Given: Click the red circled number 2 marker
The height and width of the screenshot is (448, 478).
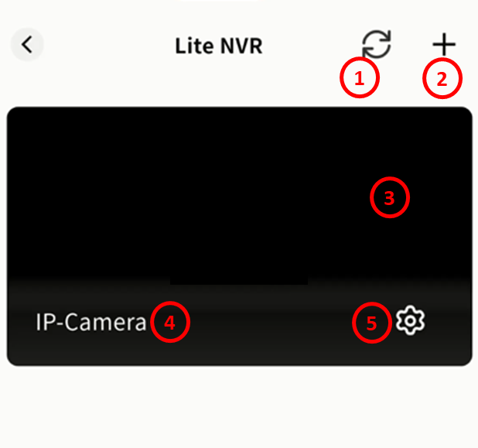Looking at the screenshot, I should [x=442, y=78].
